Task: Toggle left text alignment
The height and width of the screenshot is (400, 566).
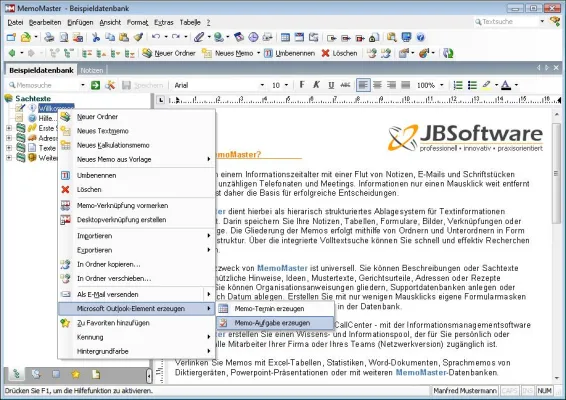Action: [x=363, y=85]
